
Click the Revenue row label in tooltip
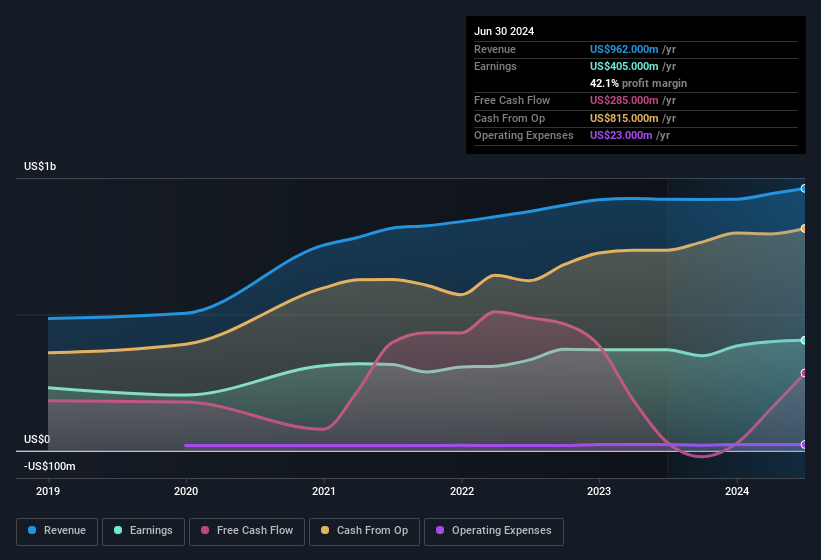point(495,49)
